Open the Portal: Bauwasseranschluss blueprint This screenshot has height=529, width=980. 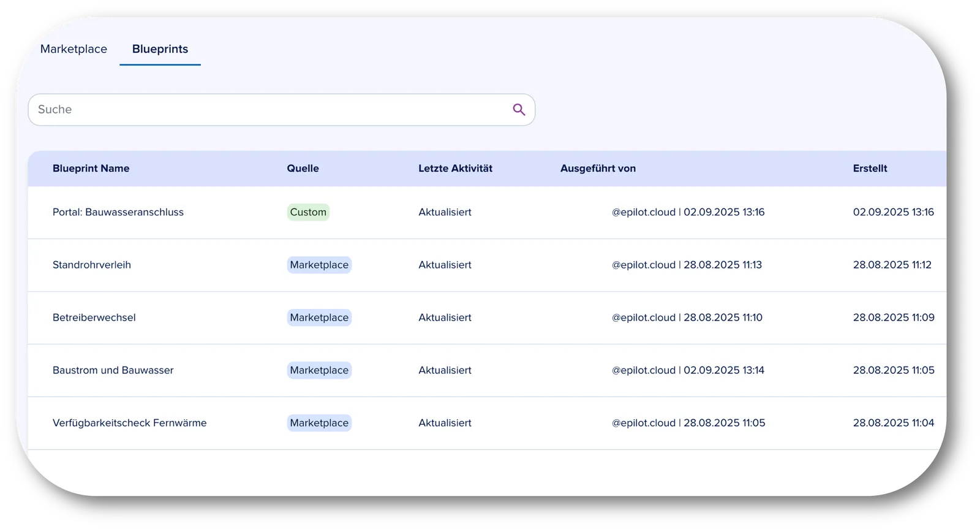pyautogui.click(x=118, y=212)
